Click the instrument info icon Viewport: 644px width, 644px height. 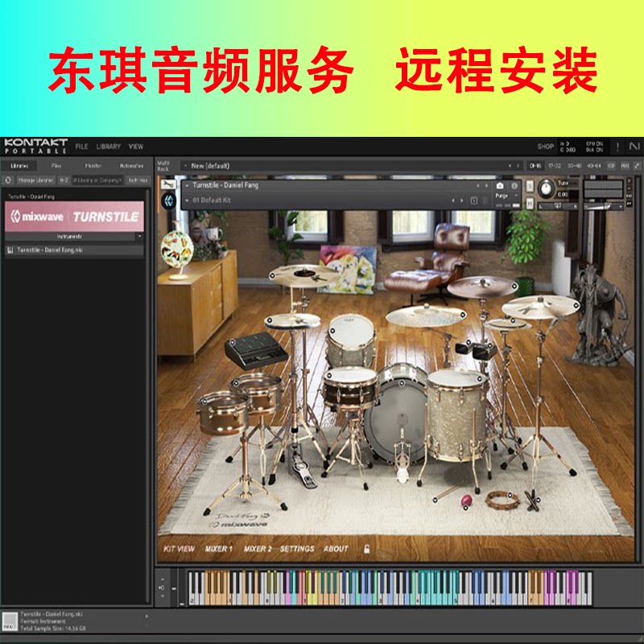[x=514, y=186]
